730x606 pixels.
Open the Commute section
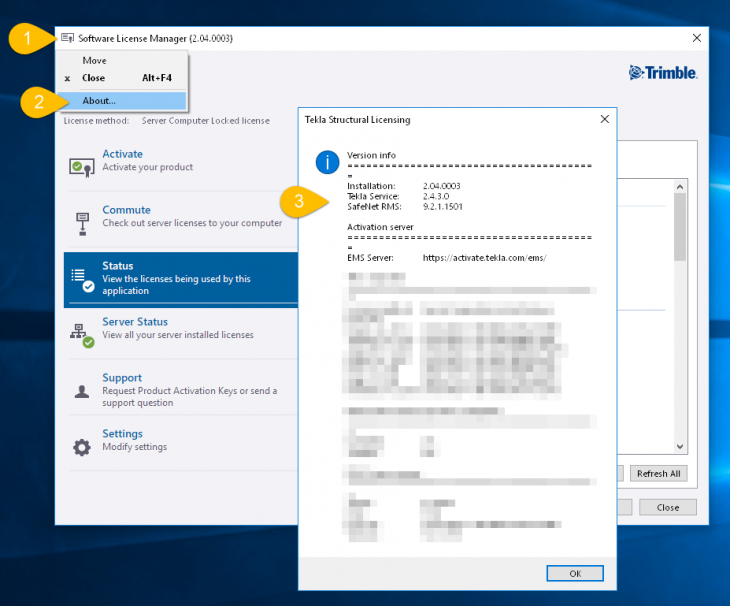point(183,217)
